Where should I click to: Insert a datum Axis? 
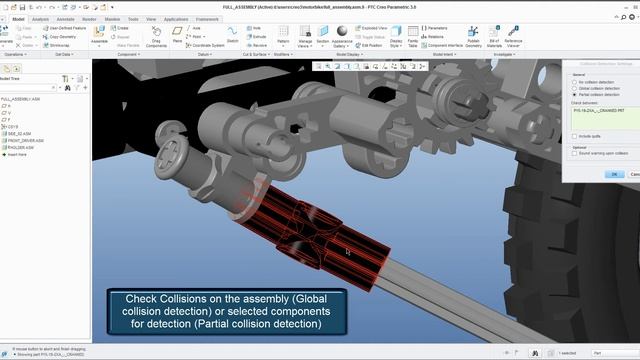[x=193, y=28]
